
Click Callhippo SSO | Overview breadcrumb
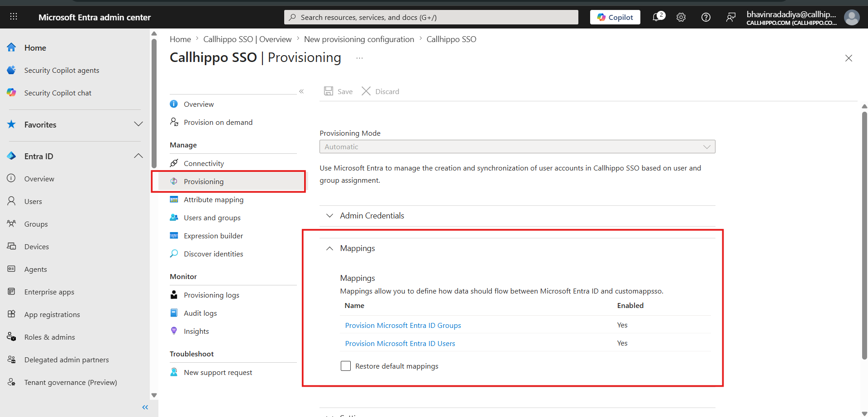pyautogui.click(x=247, y=39)
